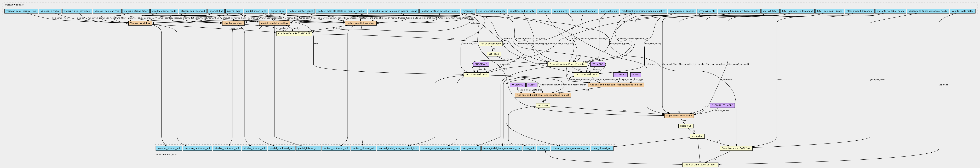Select the mutect_max_alt_allele_in_normal_fraction input node

point(341,11)
